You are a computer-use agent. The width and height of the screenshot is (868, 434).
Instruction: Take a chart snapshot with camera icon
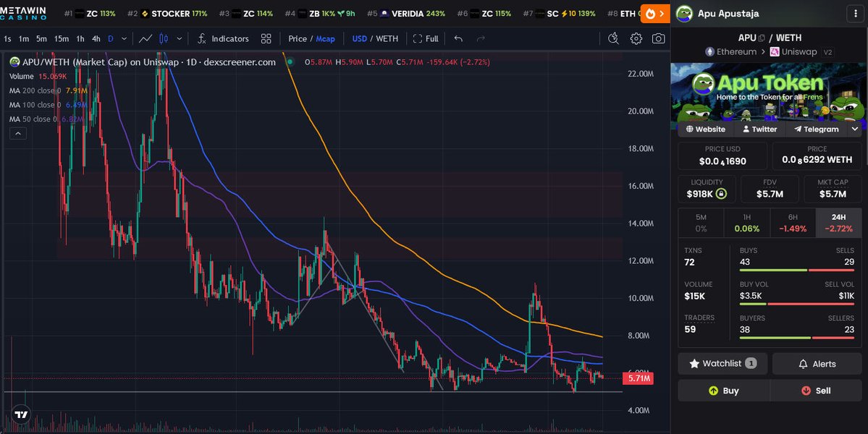(658, 39)
